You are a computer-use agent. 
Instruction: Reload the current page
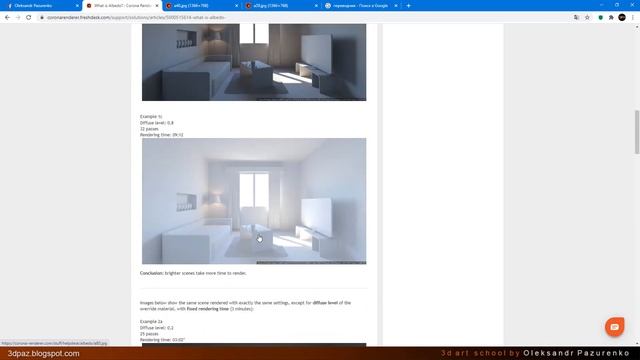pyautogui.click(x=29, y=18)
